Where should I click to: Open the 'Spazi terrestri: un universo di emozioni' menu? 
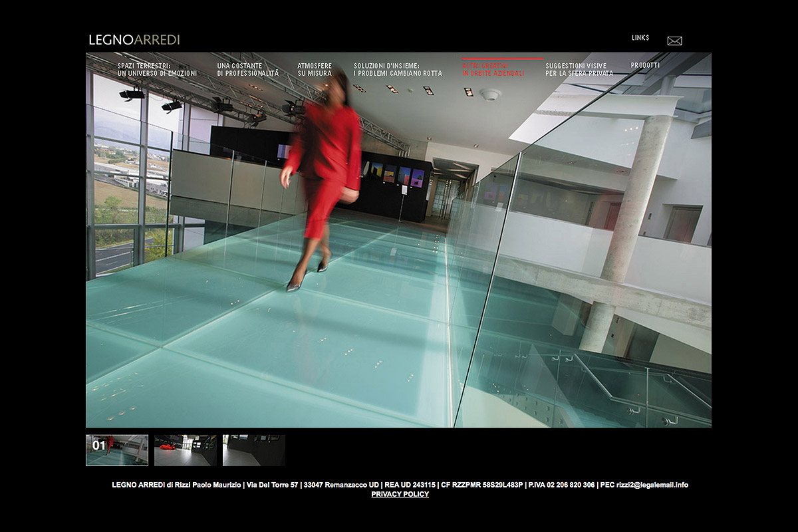click(x=157, y=69)
